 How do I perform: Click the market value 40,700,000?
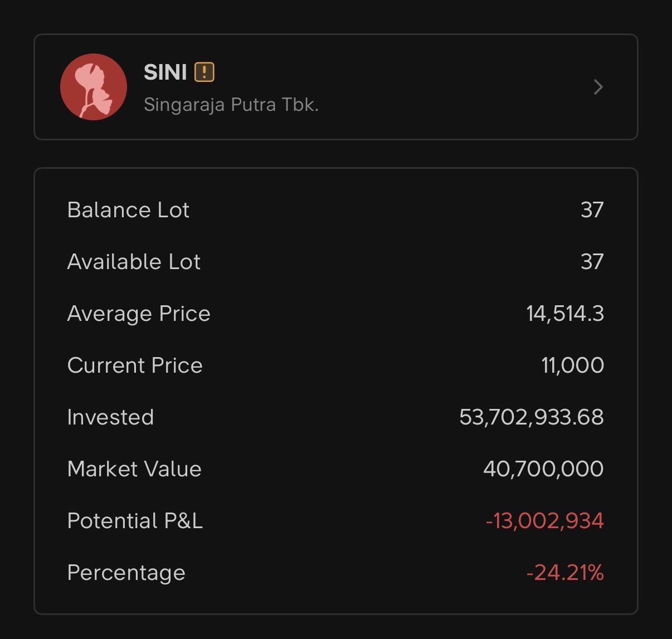point(543,469)
